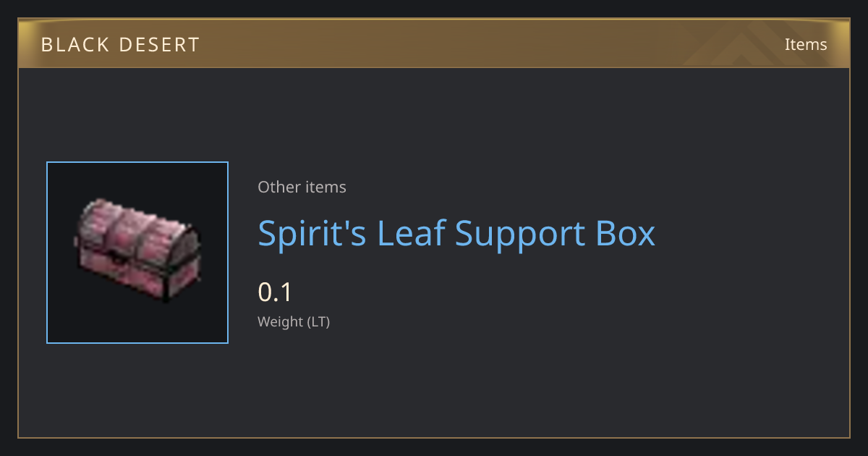Viewport: 868px width, 456px height.
Task: Open the Items section label
Action: (x=806, y=44)
